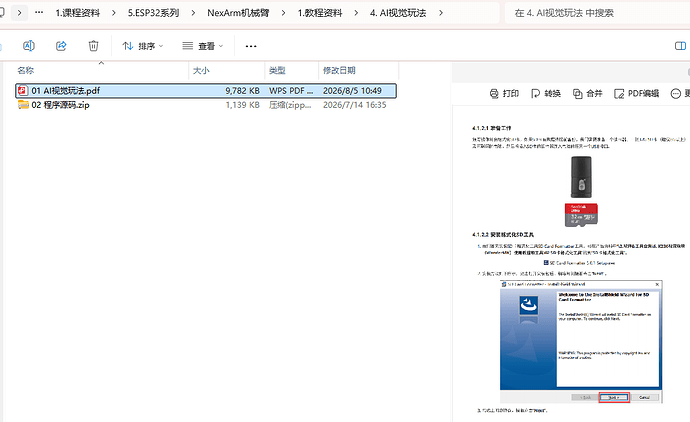690x422 pixels.
Task: Show hidden breadcrumb folders via ellipsis
Action: click(x=39, y=13)
